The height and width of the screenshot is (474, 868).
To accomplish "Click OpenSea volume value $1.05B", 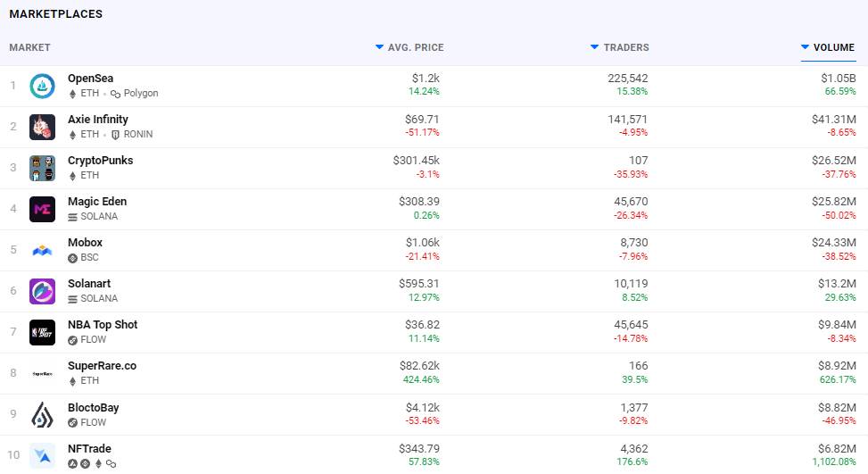I will pyautogui.click(x=838, y=78).
